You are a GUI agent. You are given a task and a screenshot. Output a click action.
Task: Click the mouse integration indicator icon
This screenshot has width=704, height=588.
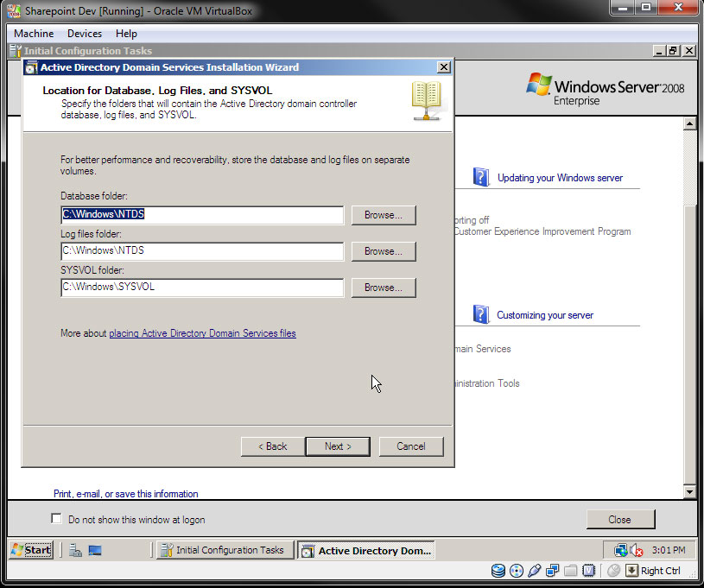pos(613,571)
